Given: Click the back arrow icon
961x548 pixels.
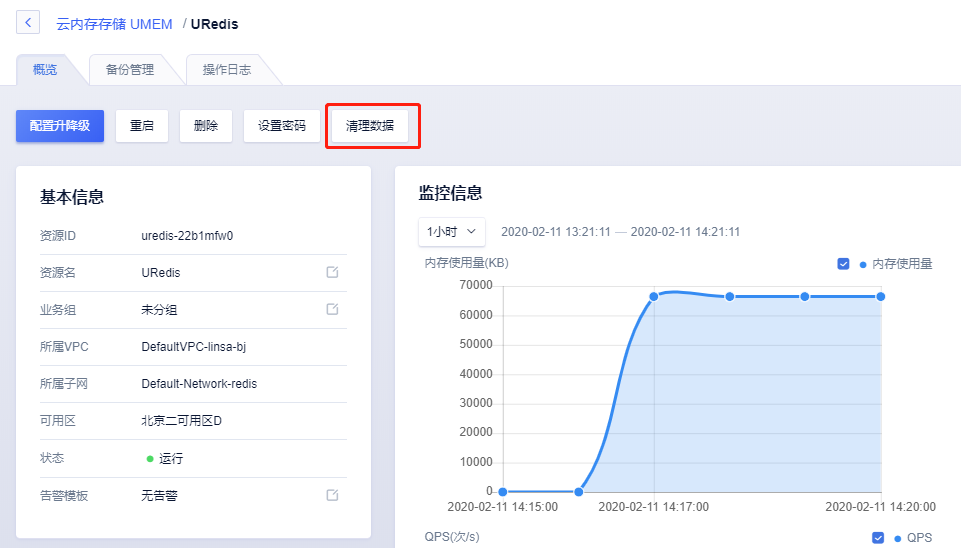Looking at the screenshot, I should tap(28, 22).
